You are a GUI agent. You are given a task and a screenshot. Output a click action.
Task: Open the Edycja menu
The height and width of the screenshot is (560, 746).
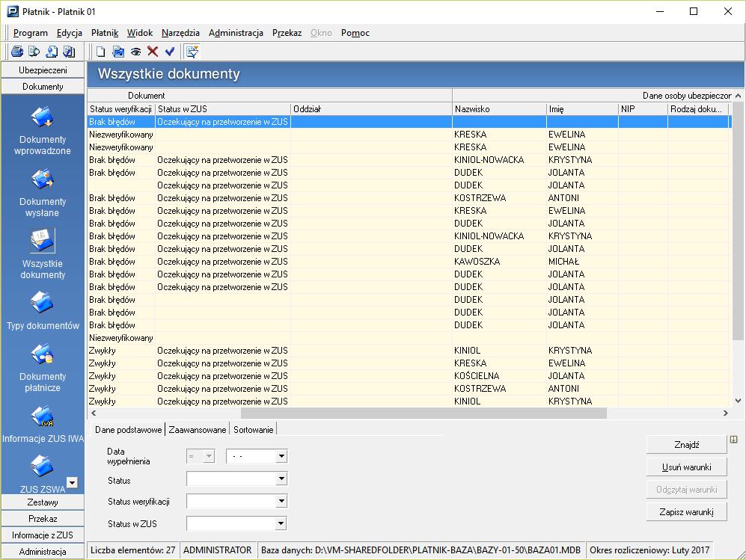(70, 33)
